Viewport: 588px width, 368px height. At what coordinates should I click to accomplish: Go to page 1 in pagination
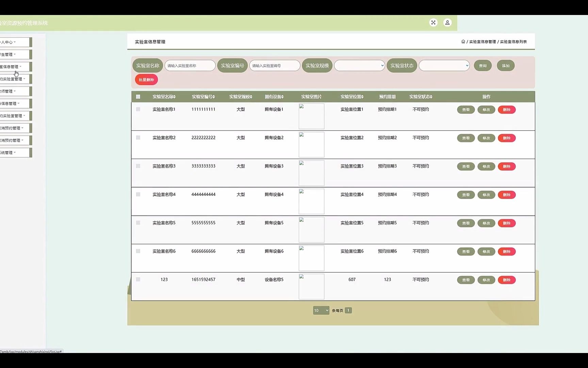[x=348, y=310]
